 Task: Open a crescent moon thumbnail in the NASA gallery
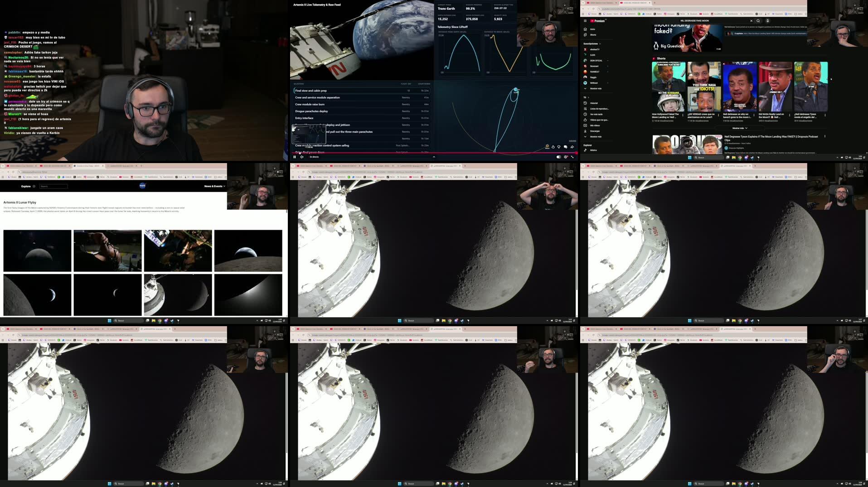[107, 295]
